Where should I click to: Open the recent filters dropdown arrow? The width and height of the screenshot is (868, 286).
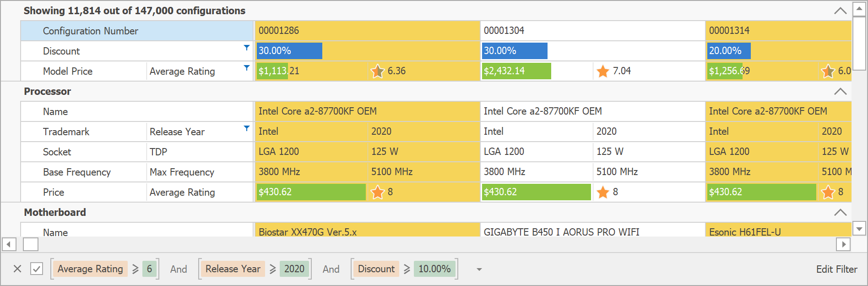[x=479, y=269]
